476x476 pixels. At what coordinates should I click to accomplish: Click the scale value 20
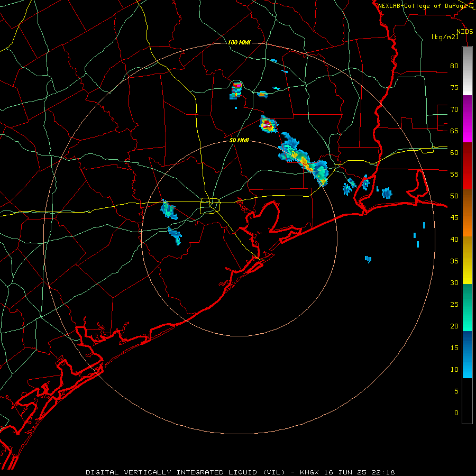pyautogui.click(x=454, y=326)
